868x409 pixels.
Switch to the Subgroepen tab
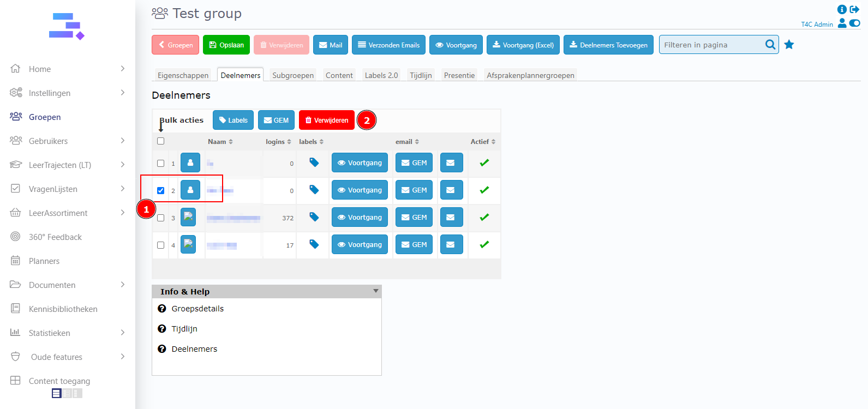(x=293, y=75)
